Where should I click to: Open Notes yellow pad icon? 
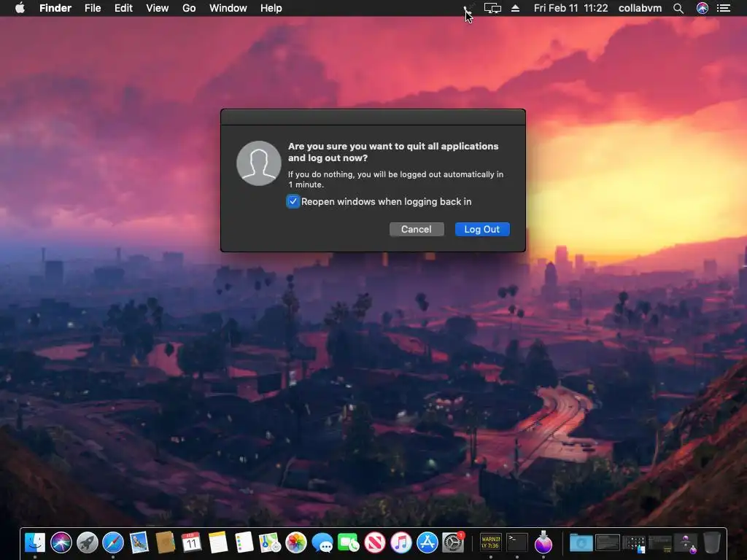point(217,542)
